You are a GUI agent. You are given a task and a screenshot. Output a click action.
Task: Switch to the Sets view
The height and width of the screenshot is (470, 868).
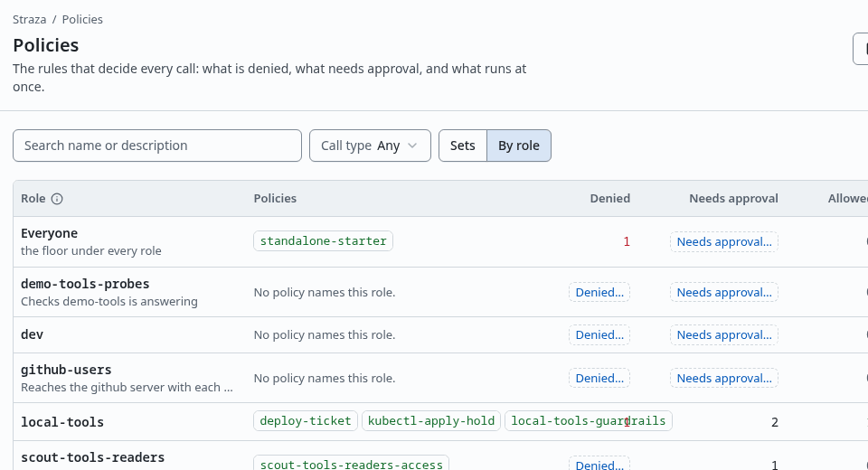coord(463,146)
